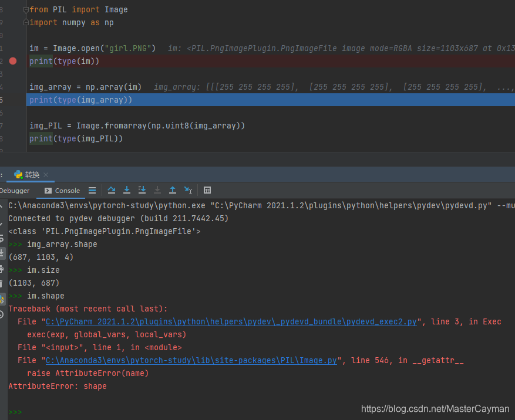Click the "<class 'PIL.PngImagePlugin.PngImageFile'>" output

105,231
